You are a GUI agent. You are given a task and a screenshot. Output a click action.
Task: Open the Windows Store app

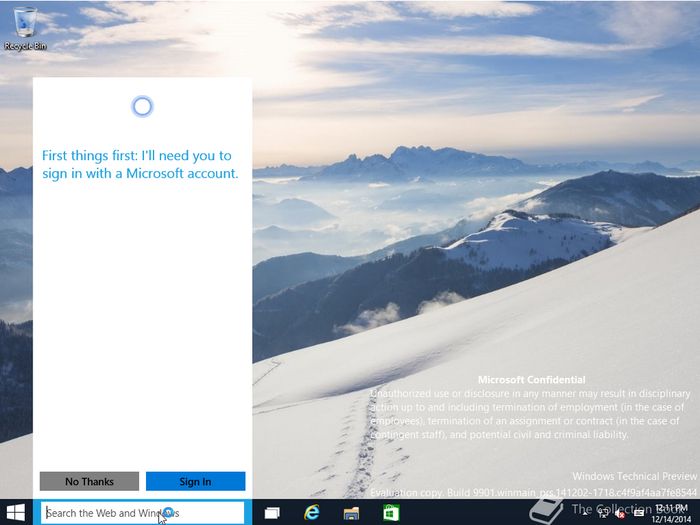coord(391,512)
